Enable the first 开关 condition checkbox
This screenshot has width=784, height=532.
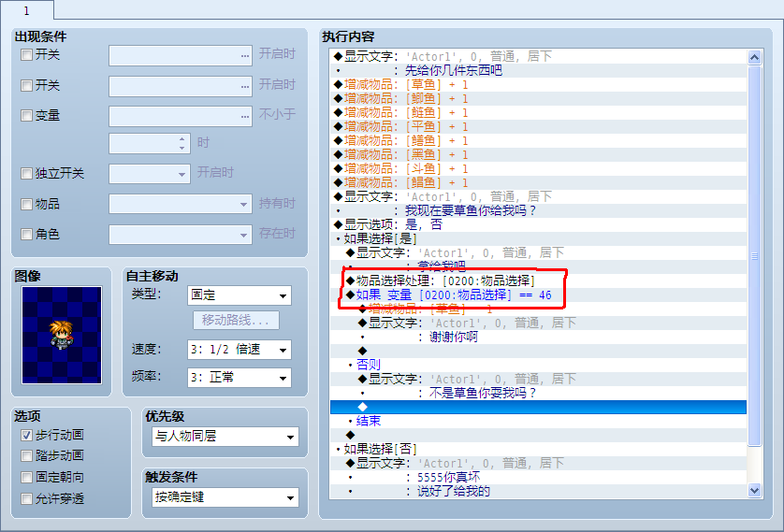[x=26, y=54]
